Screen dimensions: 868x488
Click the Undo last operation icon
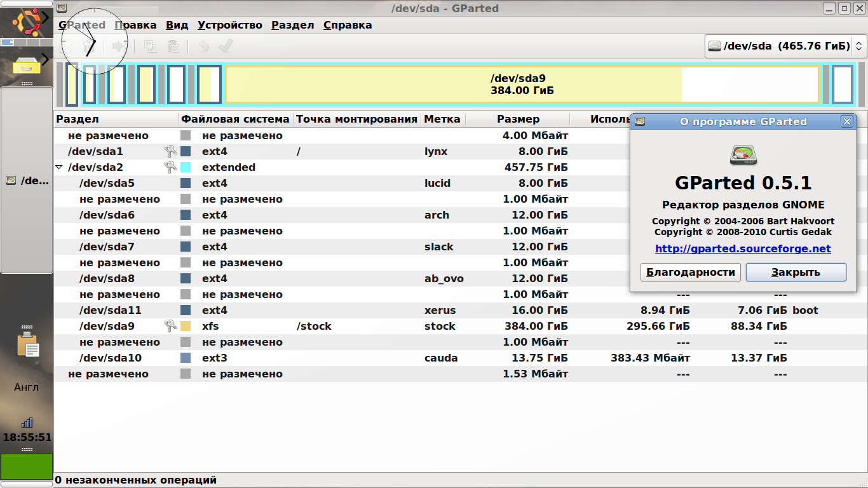click(203, 46)
